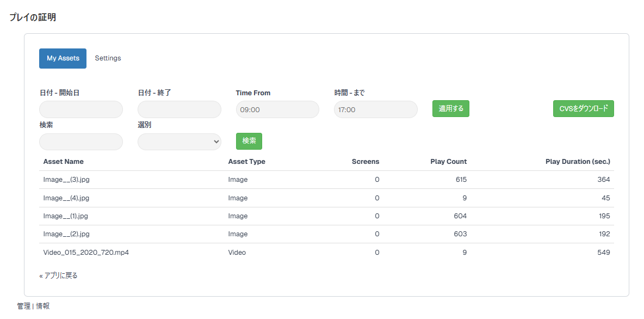Open the 選別 dropdown
The width and height of the screenshot is (644, 319).
tap(179, 142)
